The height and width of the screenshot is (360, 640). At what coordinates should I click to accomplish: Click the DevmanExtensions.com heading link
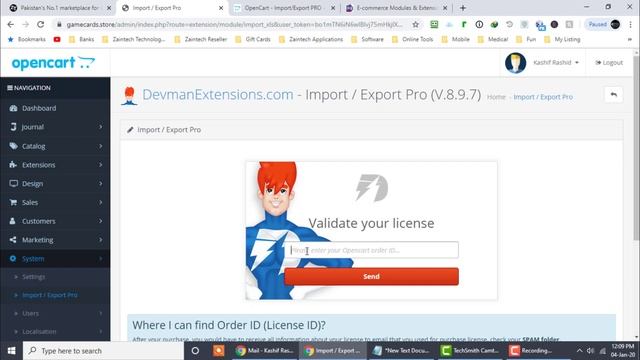point(218,95)
